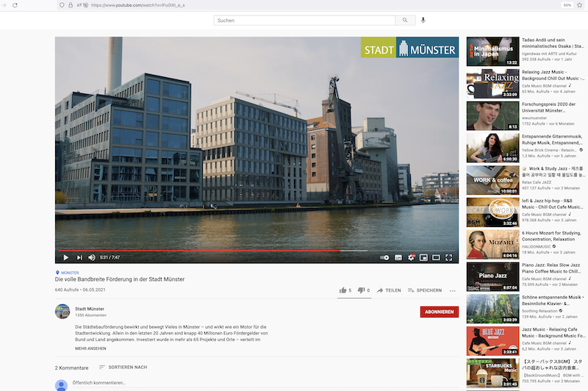Open HALIDONMUSIC channel name
This screenshot has width=588, height=391.
[x=537, y=247]
